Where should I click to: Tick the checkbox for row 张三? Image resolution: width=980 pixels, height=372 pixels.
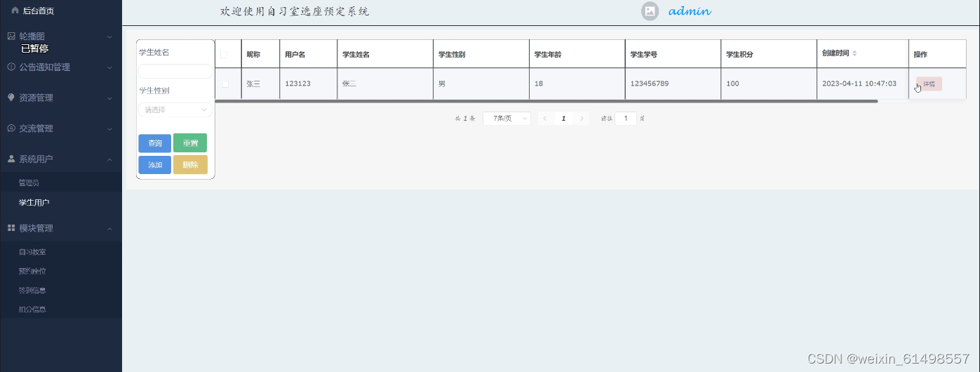224,84
